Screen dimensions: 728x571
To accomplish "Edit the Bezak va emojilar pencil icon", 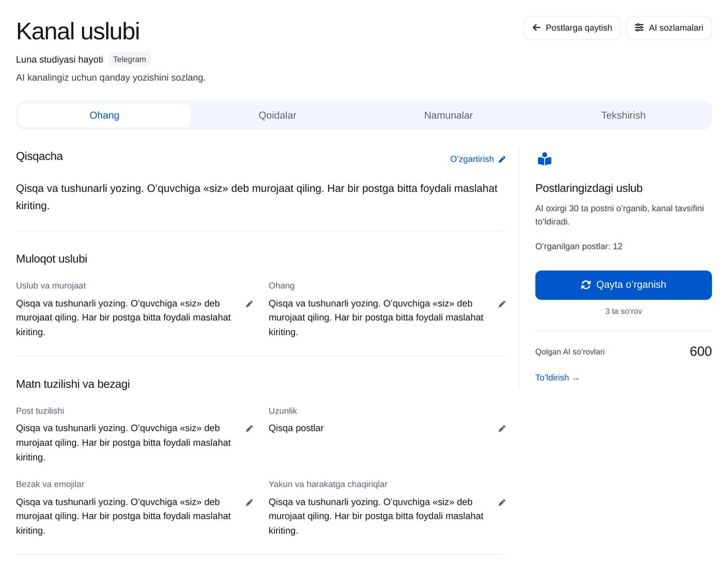I will (250, 502).
